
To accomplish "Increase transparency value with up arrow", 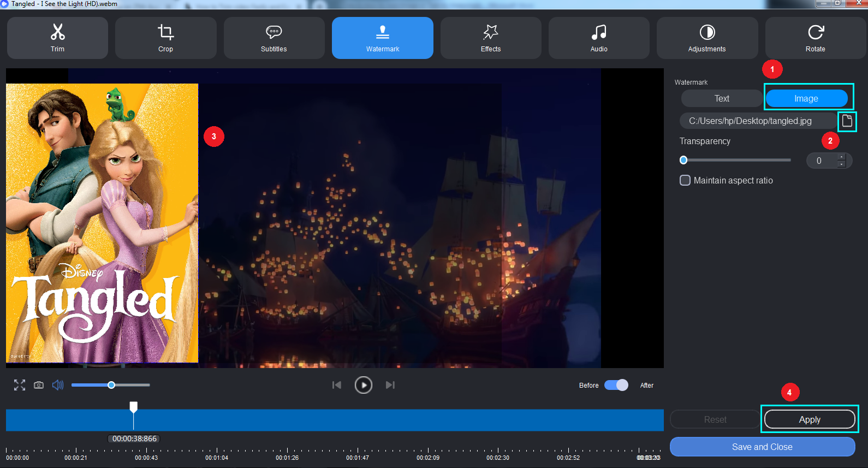I will pos(841,157).
